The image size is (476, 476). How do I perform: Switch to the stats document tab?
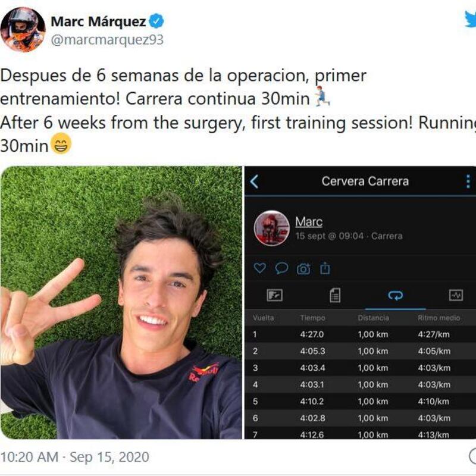335,295
